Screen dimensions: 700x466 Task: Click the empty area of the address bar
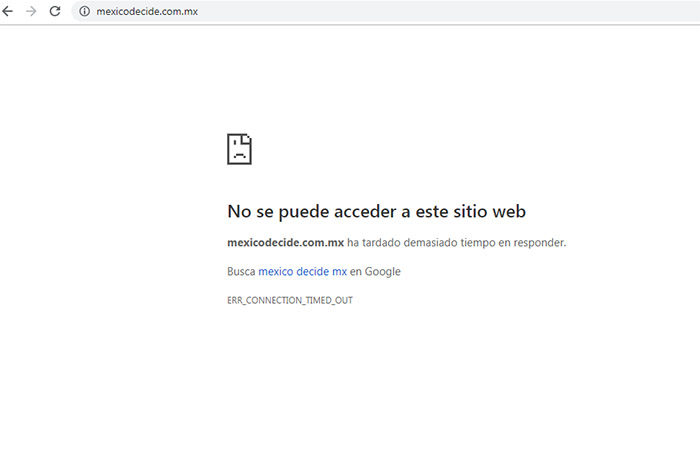pyautogui.click(x=450, y=11)
